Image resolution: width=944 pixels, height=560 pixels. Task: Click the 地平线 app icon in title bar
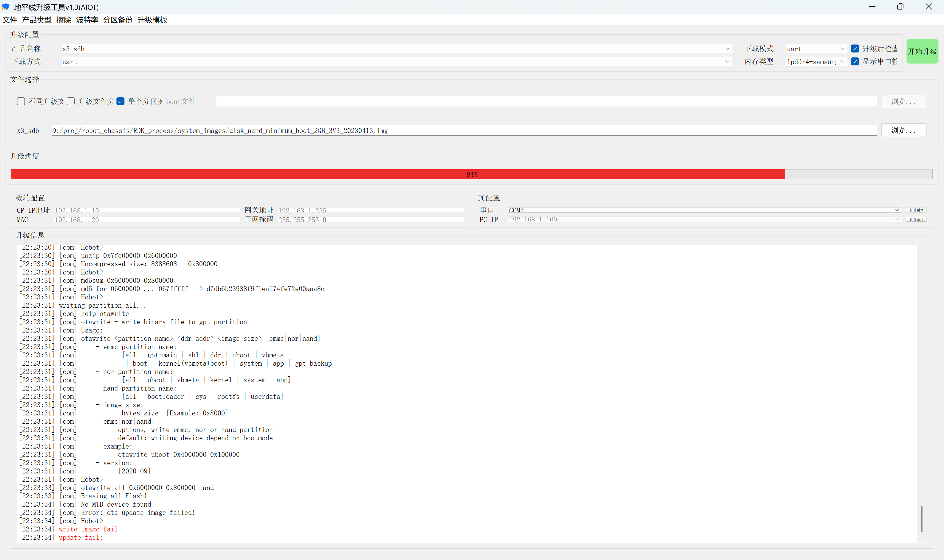pyautogui.click(x=6, y=7)
